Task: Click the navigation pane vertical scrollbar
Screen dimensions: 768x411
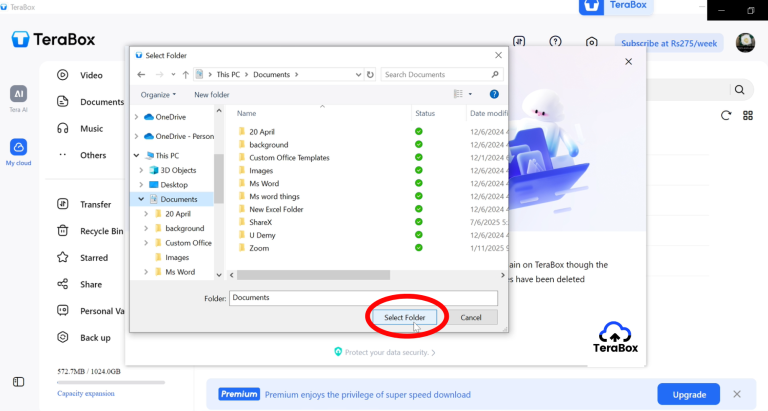Action: tap(218, 178)
